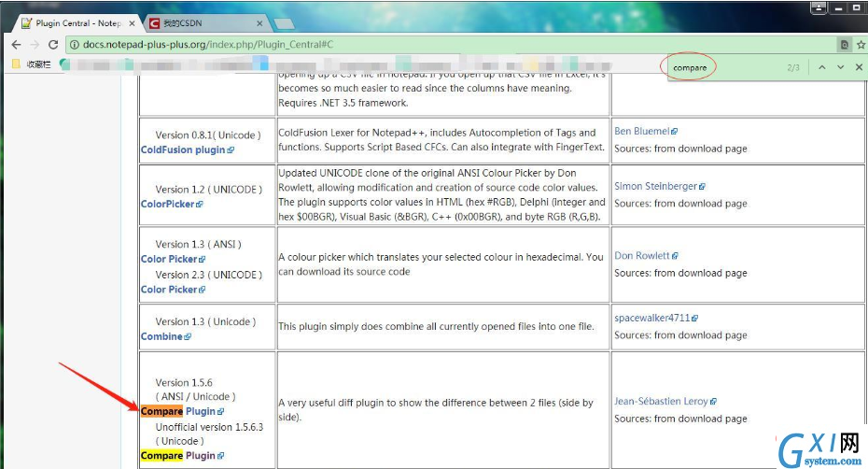Select 'Unofficial version 1.5.6.3' text
This screenshot has width=868, height=469.
click(209, 427)
